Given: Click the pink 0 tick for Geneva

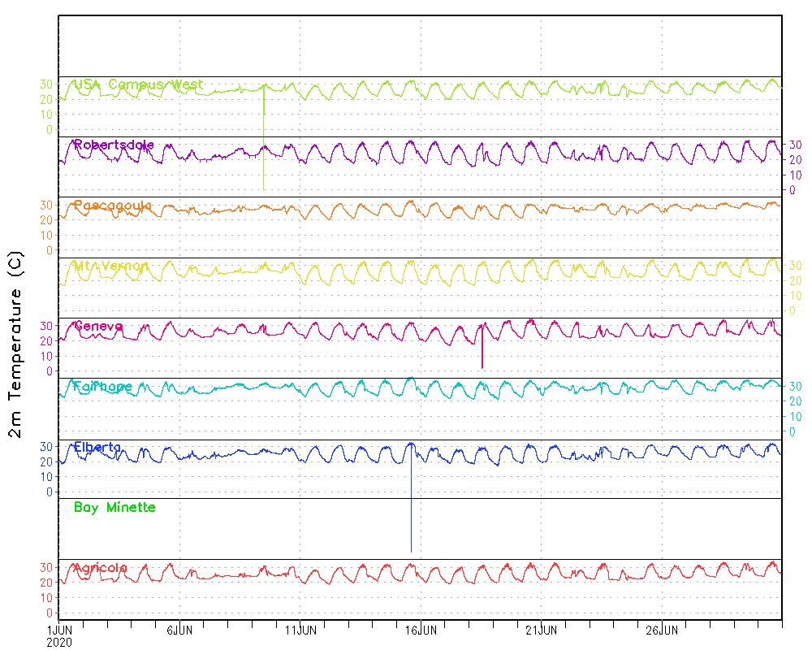Looking at the screenshot, I should coord(50,371).
